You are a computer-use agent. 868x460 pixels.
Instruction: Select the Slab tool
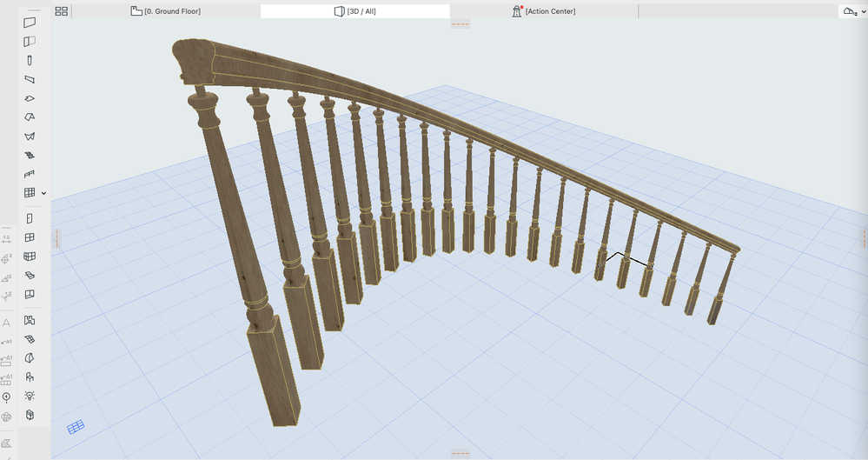point(30,98)
